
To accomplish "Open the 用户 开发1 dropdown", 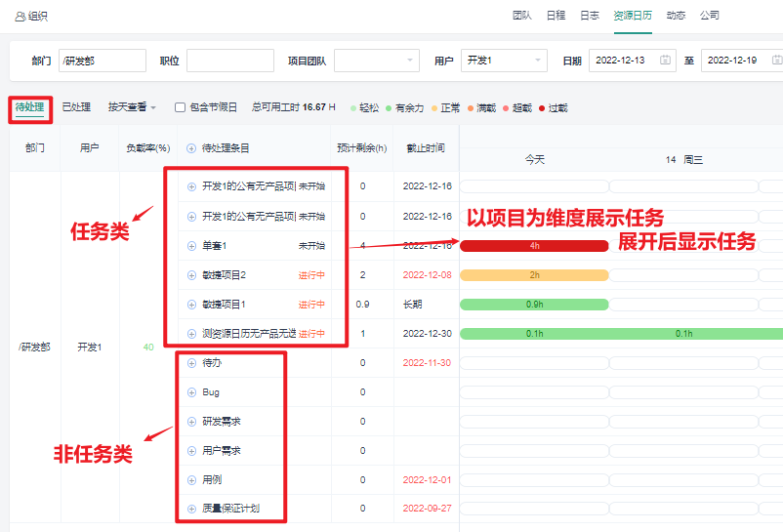I will (503, 61).
